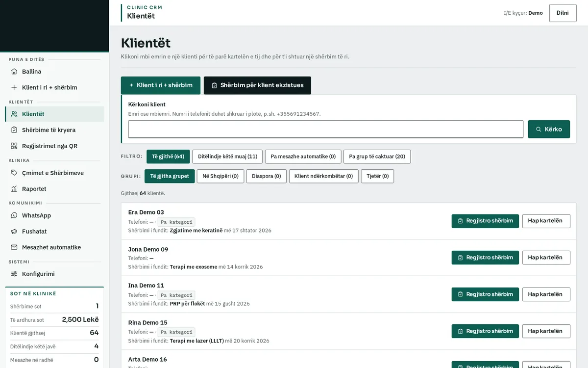Go to Shërbime të kryera page
This screenshot has width=588, height=368.
point(54,130)
